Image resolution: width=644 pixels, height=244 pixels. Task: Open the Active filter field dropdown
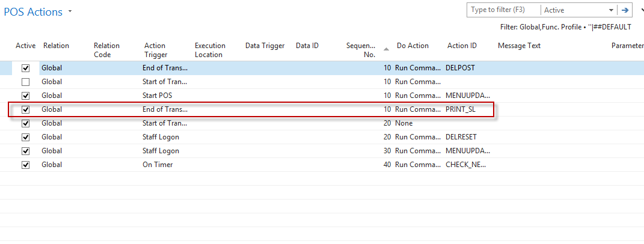click(612, 10)
